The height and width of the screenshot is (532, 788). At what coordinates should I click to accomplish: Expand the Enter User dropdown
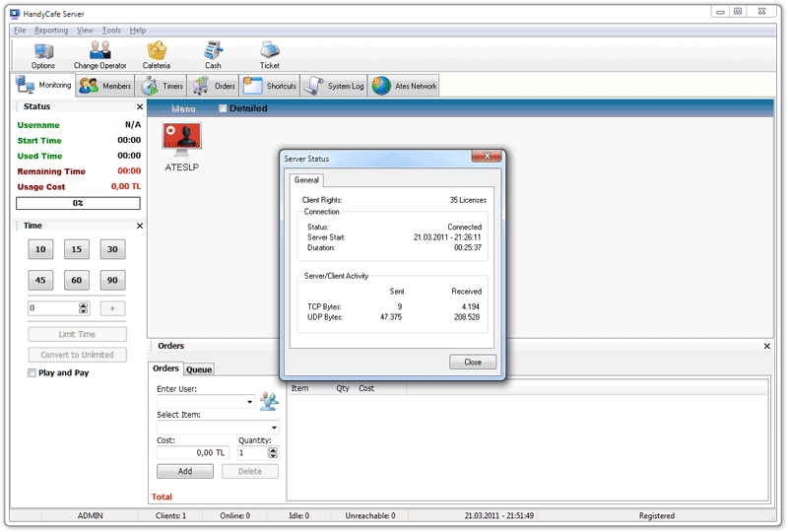[x=250, y=402]
